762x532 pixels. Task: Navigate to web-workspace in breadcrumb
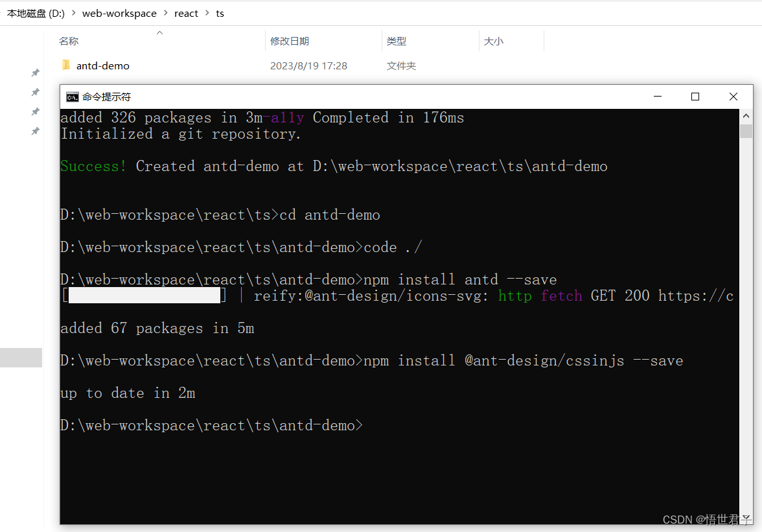[119, 14]
